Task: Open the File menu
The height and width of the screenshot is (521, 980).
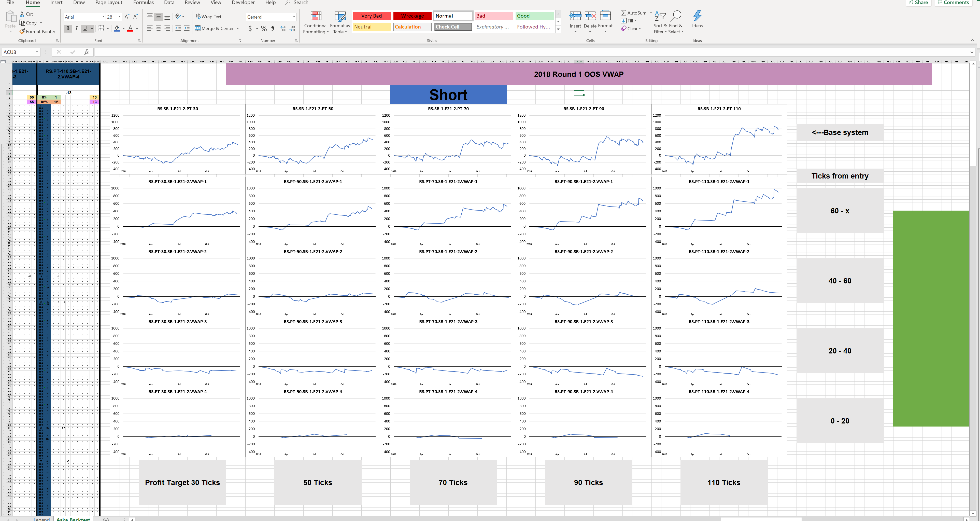Action: [10, 3]
